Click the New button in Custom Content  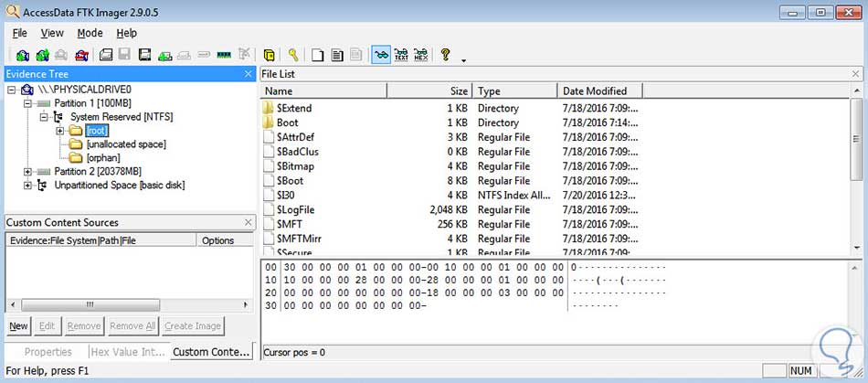click(18, 326)
